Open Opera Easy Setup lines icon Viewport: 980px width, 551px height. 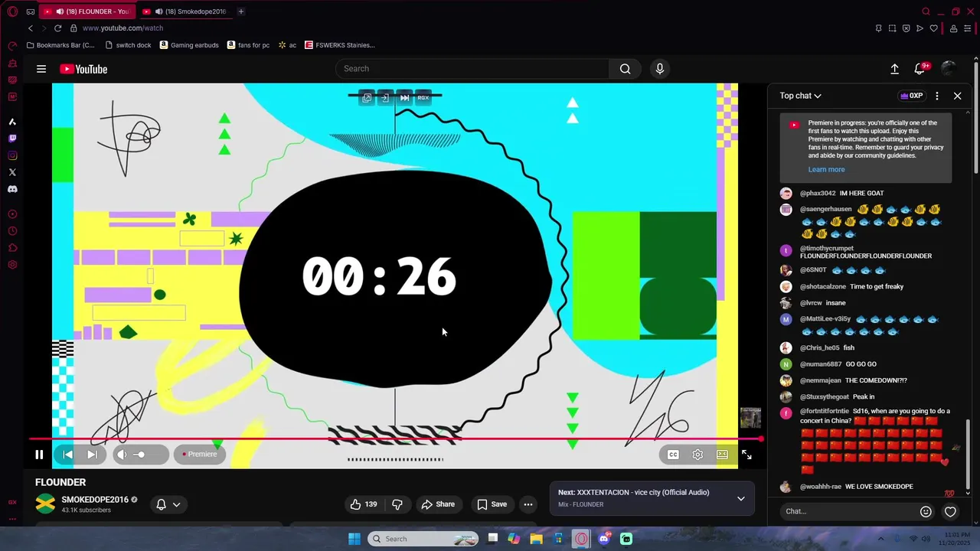pos(968,28)
